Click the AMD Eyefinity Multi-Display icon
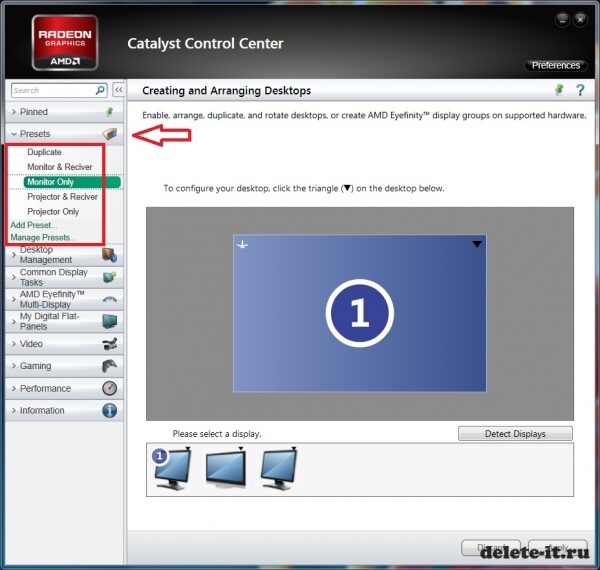600x570 pixels. [110, 299]
